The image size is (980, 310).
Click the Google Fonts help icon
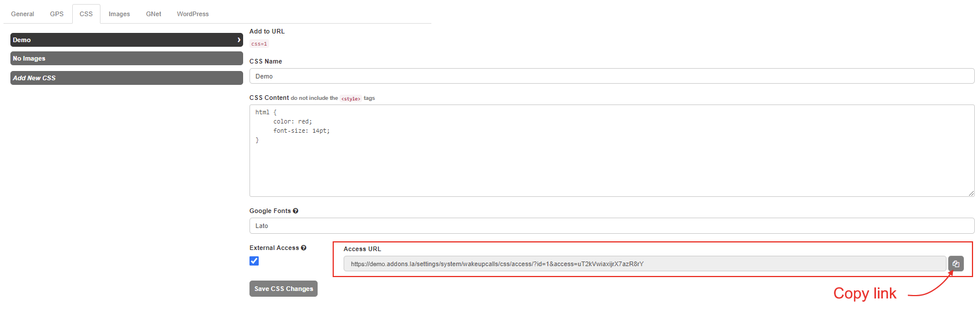(x=296, y=211)
